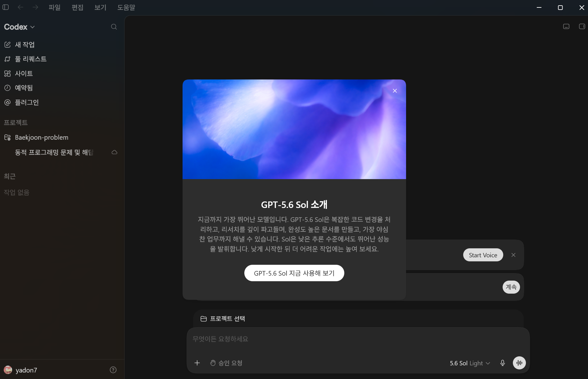Open 플러그인 in the sidebar
Image resolution: width=588 pixels, height=379 pixels.
click(62, 102)
